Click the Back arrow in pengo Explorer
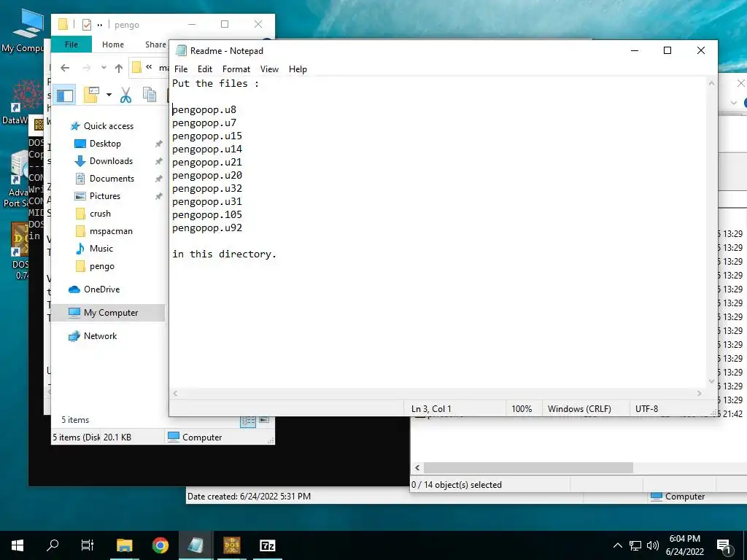This screenshot has height=560, width=747. click(65, 68)
